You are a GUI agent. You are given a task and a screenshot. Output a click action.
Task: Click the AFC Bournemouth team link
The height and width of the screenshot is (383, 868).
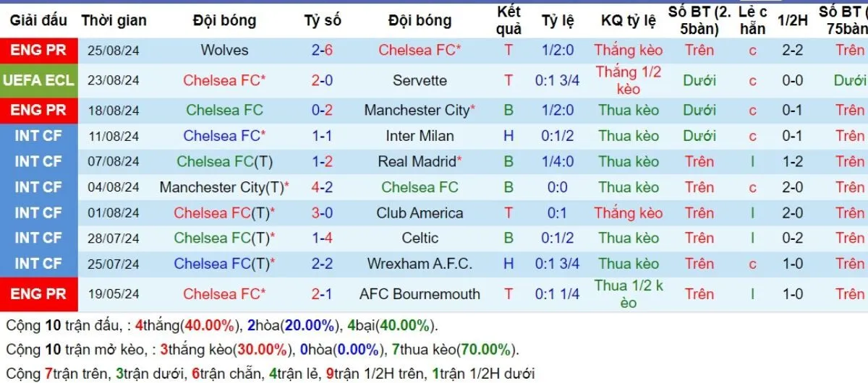pos(420,294)
